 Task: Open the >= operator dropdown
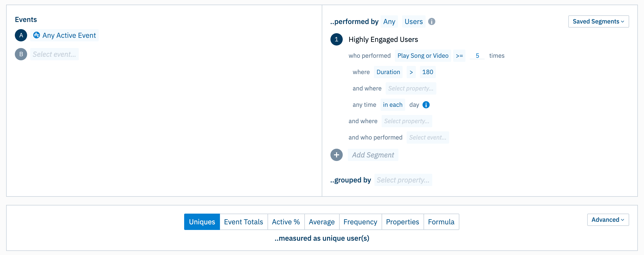point(459,56)
